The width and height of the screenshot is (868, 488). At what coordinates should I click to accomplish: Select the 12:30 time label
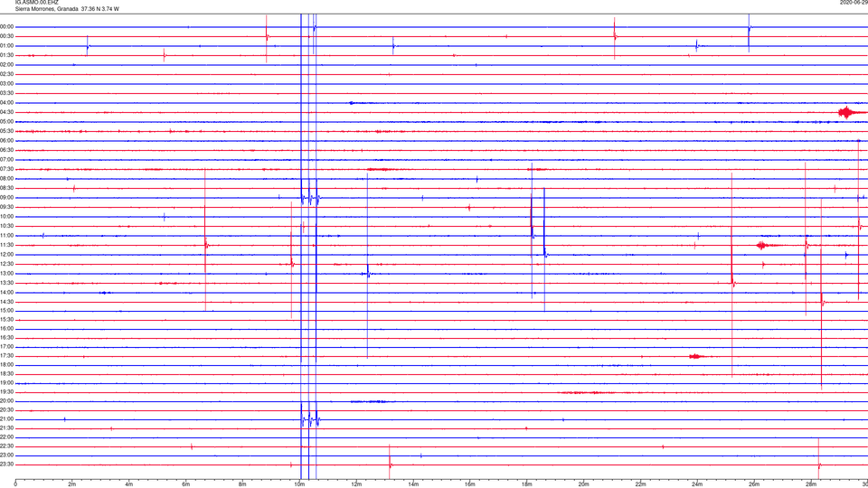(x=7, y=264)
